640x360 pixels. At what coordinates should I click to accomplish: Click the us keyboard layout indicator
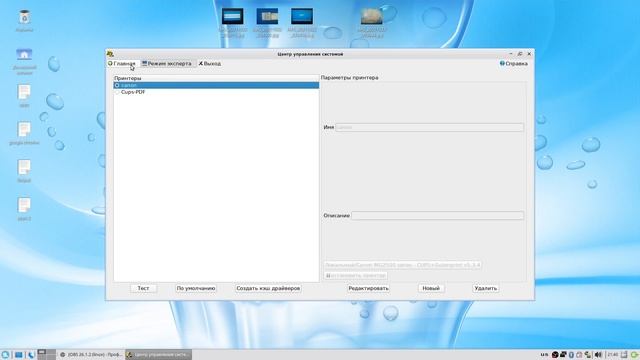(x=544, y=355)
